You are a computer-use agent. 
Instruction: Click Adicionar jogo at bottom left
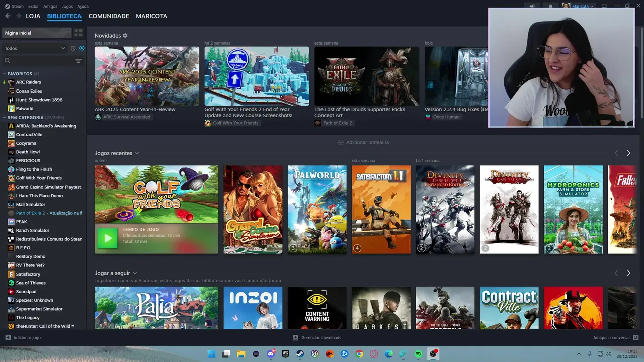(23, 338)
